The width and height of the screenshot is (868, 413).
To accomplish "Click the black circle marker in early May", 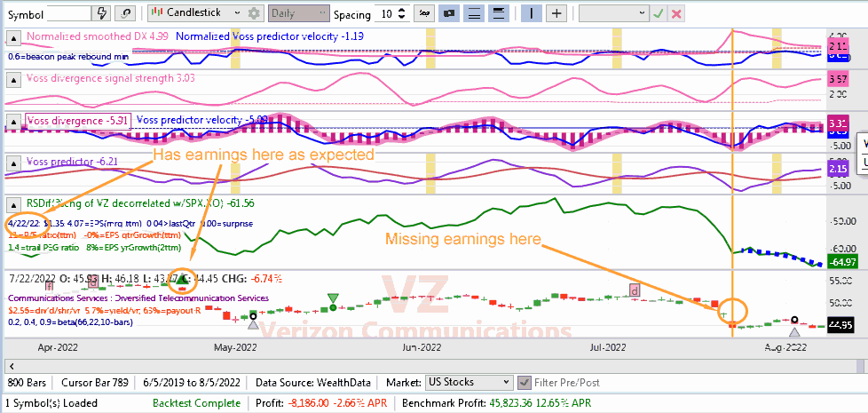I will pyautogui.click(x=253, y=316).
